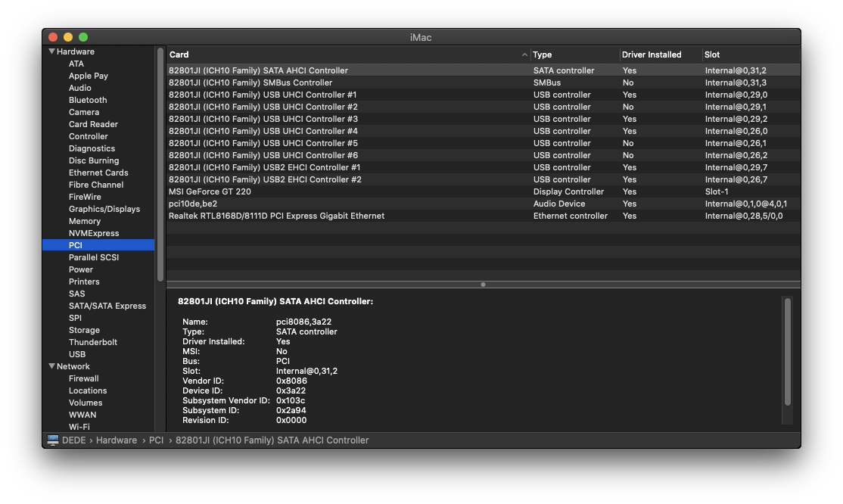Image resolution: width=843 pixels, height=504 pixels.
Task: Select PCI in the sidebar
Action: pyautogui.click(x=76, y=244)
